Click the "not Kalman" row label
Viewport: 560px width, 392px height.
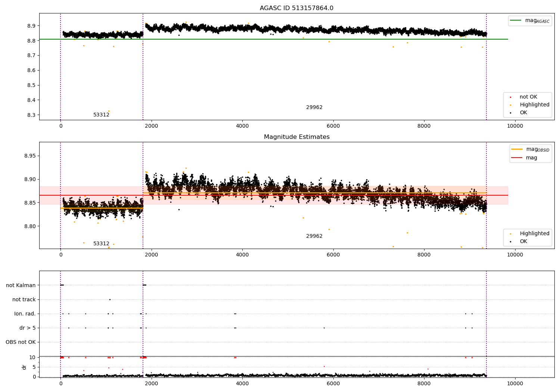21,285
